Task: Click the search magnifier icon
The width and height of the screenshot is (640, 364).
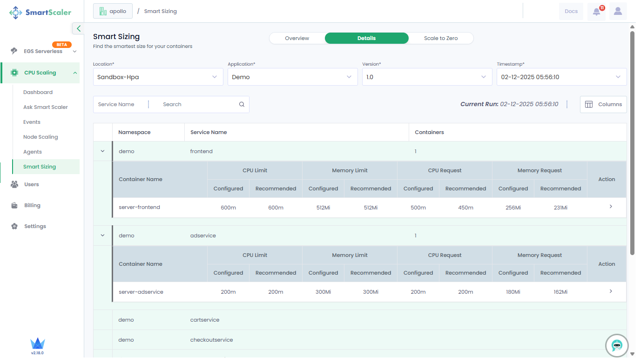Action: pos(242,105)
